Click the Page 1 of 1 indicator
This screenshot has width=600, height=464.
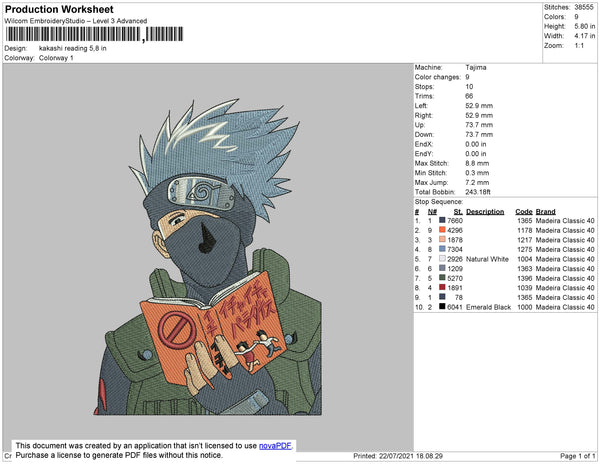pos(578,456)
